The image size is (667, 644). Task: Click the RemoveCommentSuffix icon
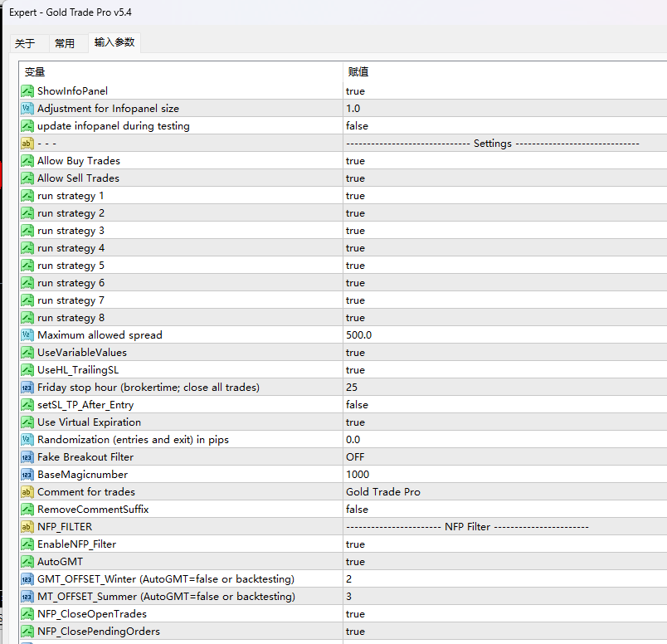click(x=27, y=510)
